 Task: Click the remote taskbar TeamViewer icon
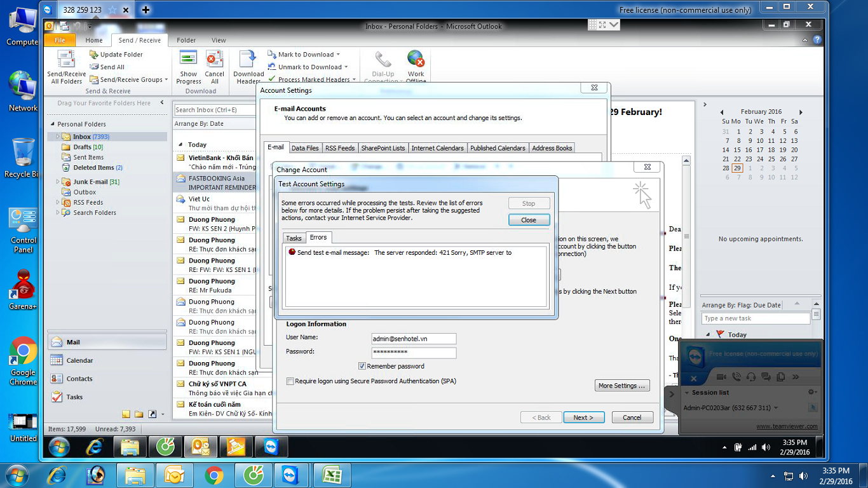click(271, 447)
